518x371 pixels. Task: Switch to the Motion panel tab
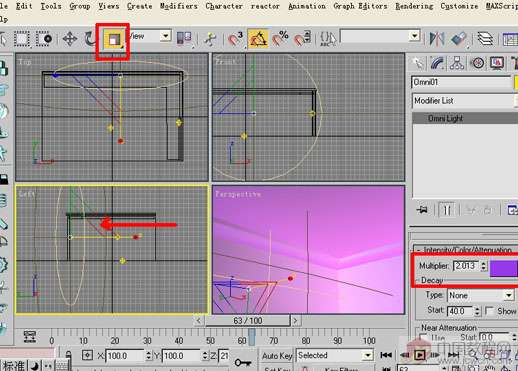coord(478,63)
